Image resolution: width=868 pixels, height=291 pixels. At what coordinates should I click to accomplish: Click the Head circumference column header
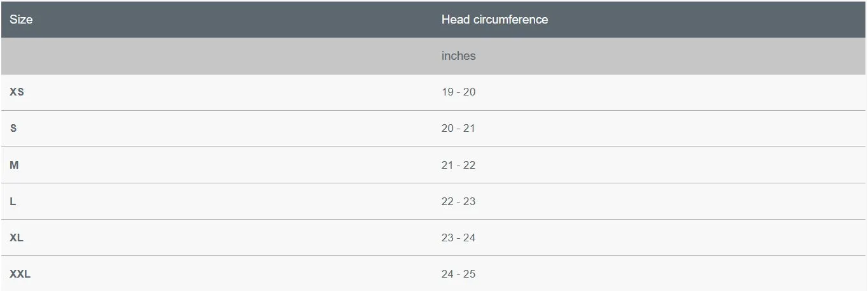click(x=494, y=20)
